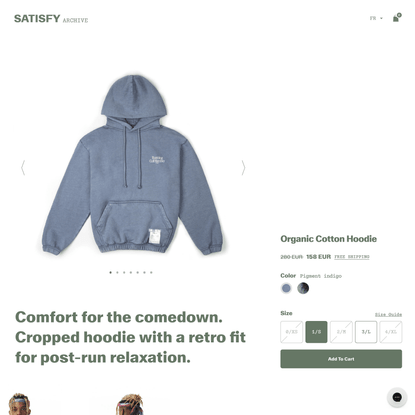Add the hoodie to cart
The width and height of the screenshot is (415, 415).
point(341,359)
